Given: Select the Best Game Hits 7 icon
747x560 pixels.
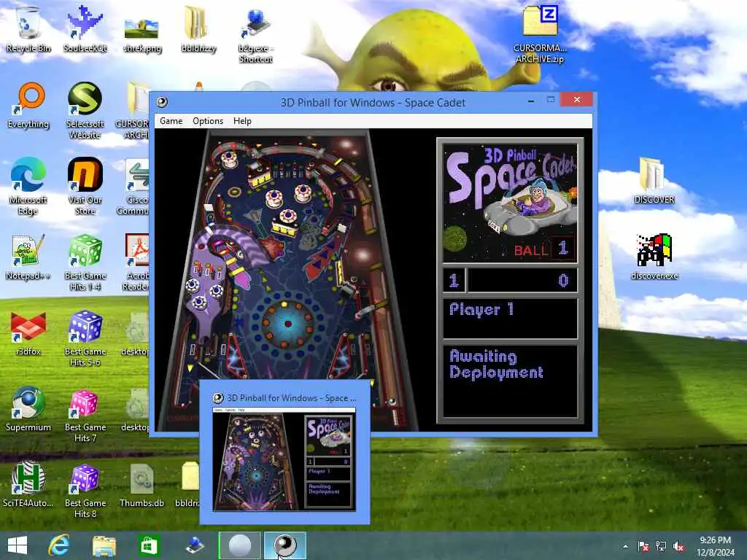Looking at the screenshot, I should [x=85, y=413].
